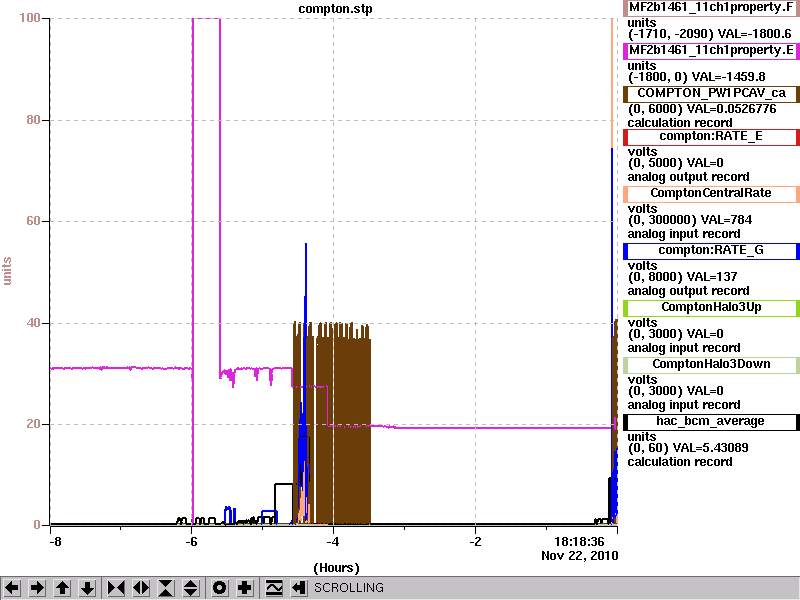This screenshot has width=800, height=600.
Task: Select the compton:RATE_E curve legend
Action: (711, 137)
